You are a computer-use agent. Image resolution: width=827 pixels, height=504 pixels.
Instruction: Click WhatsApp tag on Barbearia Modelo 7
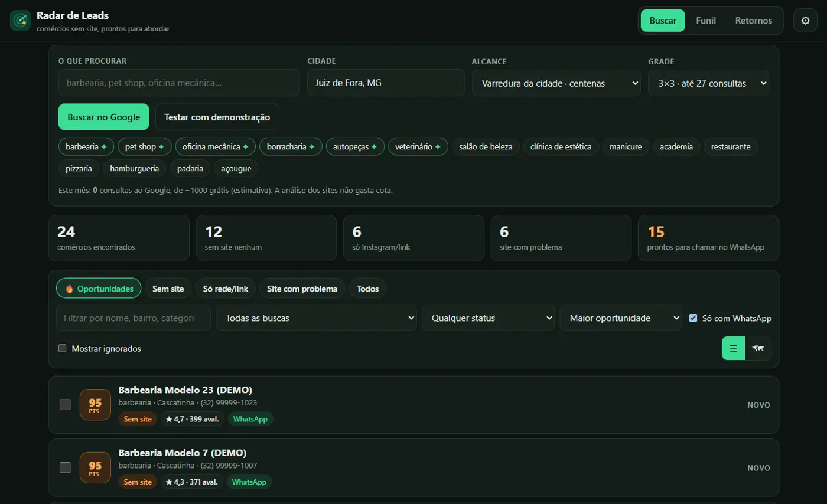tap(249, 482)
